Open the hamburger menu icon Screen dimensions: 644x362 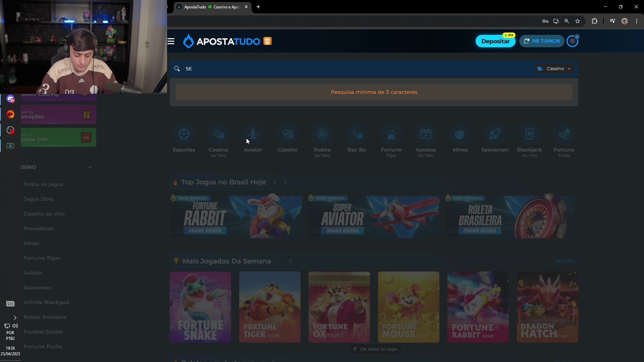[x=171, y=41]
